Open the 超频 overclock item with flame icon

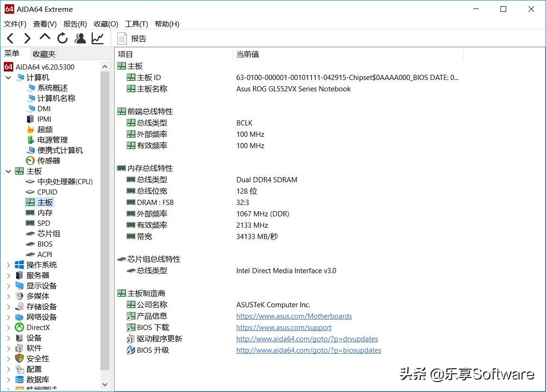click(29, 129)
